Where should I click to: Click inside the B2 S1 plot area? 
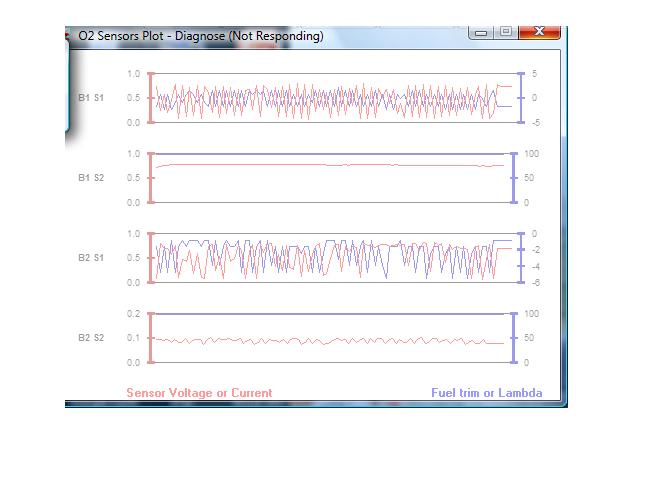tap(336, 258)
